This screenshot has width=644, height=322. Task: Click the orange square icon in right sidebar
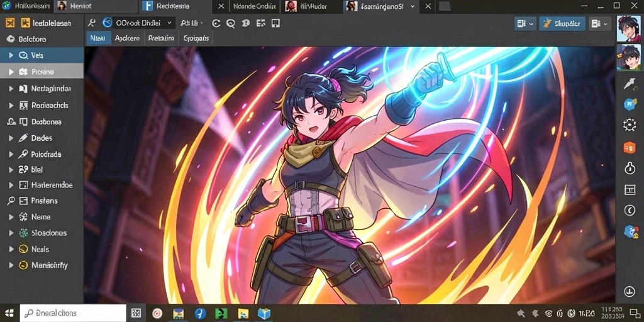(x=629, y=147)
